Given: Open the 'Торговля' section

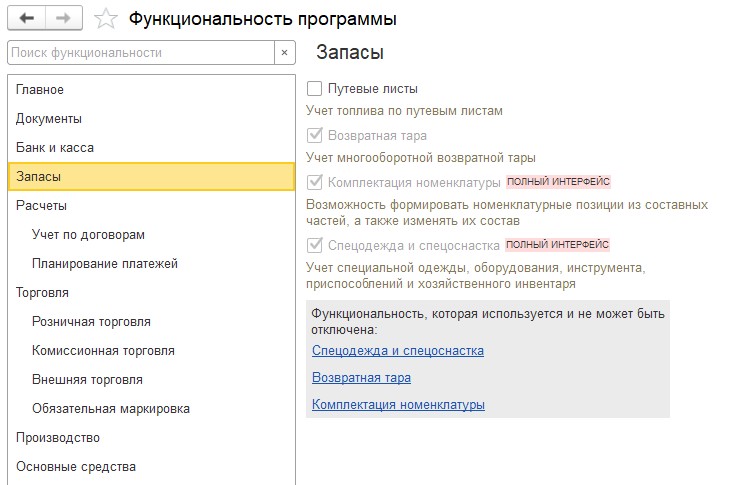Looking at the screenshot, I should [152, 292].
